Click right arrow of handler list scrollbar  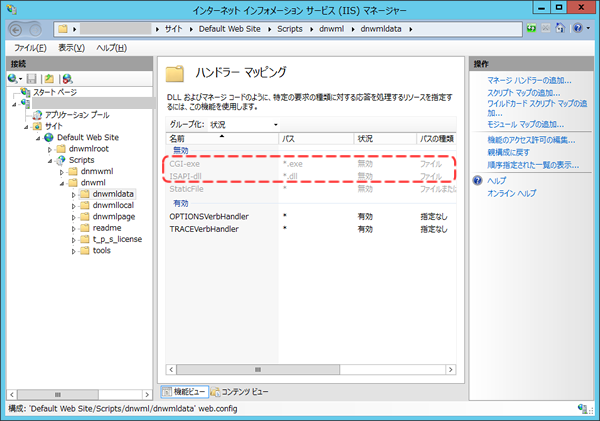point(450,369)
